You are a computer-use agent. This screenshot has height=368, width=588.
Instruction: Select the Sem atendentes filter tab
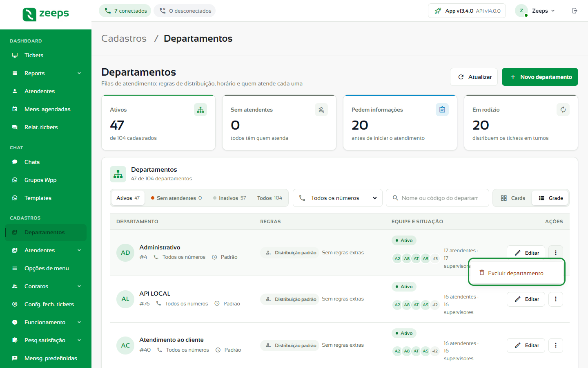[x=176, y=198]
